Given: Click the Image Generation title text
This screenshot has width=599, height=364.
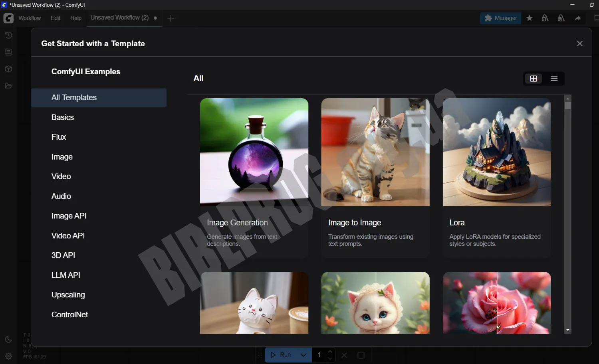Looking at the screenshot, I should pyautogui.click(x=237, y=223).
